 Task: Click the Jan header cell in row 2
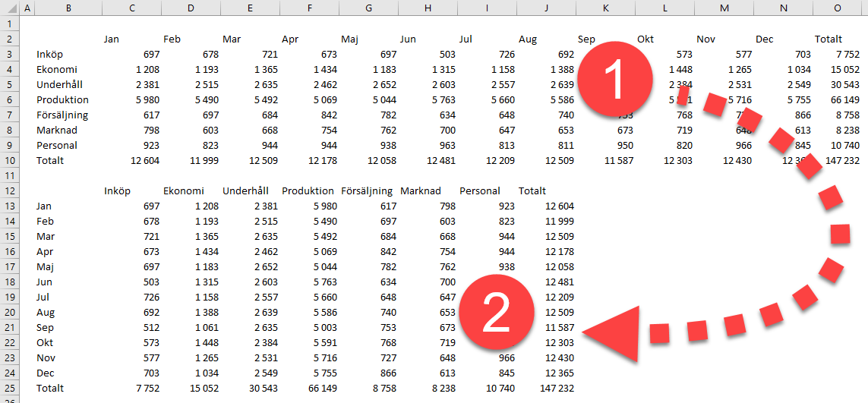click(112, 39)
